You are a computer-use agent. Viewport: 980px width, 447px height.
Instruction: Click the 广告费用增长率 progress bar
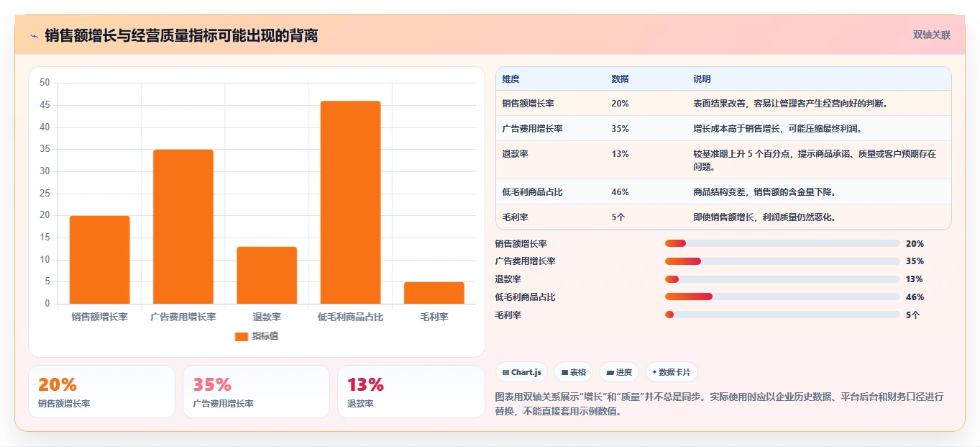coord(782,261)
